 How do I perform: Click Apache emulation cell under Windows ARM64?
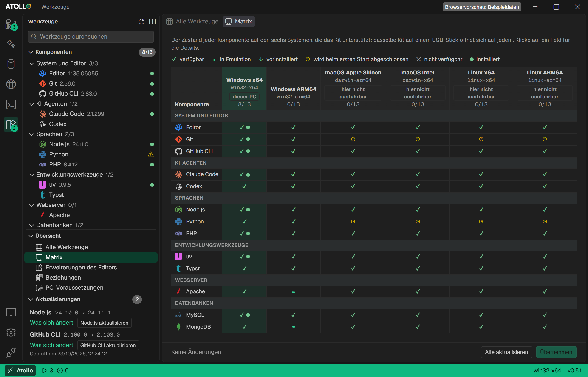click(x=294, y=291)
